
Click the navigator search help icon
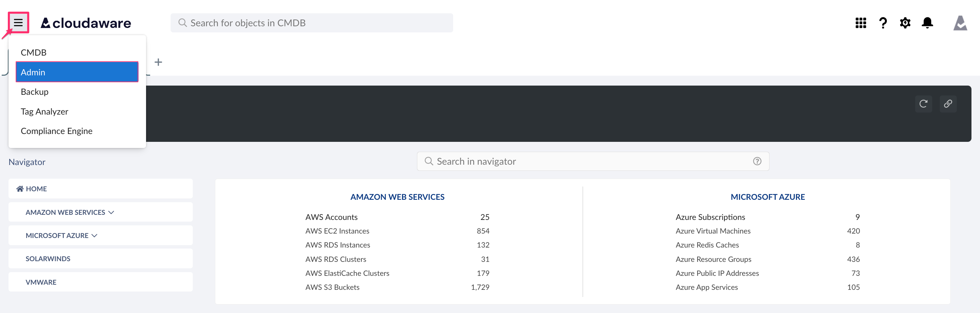pyautogui.click(x=757, y=161)
